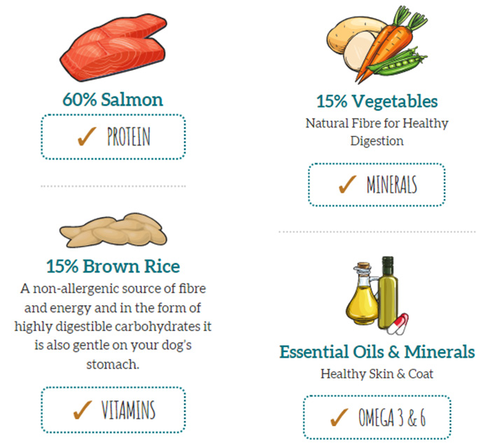Click the 60% Salmon heading

pyautogui.click(x=113, y=99)
